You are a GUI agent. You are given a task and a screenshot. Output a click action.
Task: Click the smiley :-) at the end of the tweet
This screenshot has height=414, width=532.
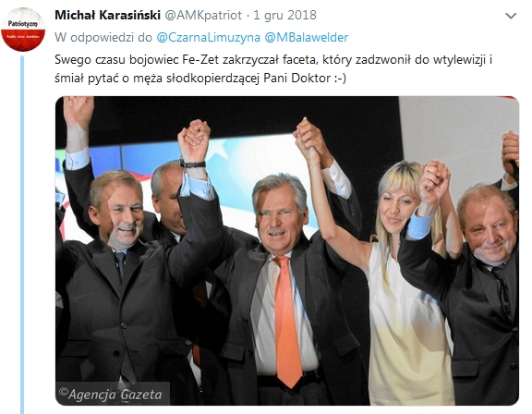pos(340,79)
